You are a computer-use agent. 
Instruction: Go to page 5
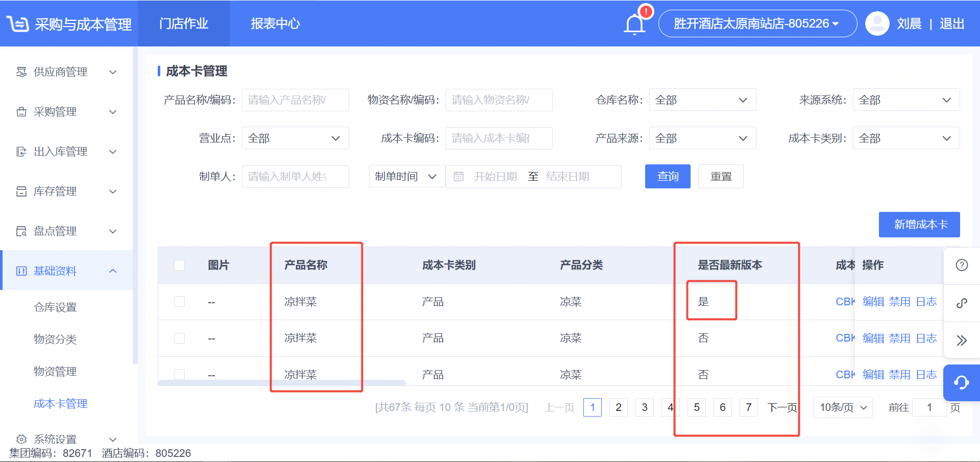point(697,407)
